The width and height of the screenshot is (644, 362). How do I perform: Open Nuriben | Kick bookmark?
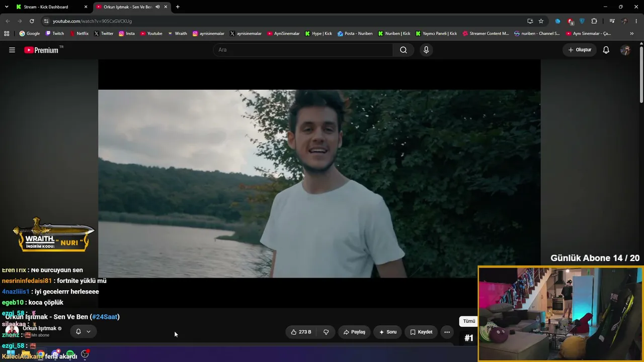394,34
